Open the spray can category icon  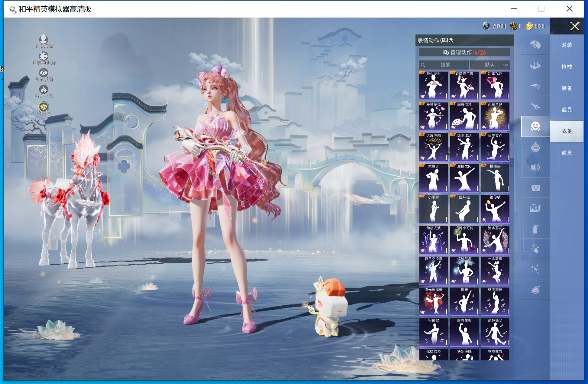535,229
